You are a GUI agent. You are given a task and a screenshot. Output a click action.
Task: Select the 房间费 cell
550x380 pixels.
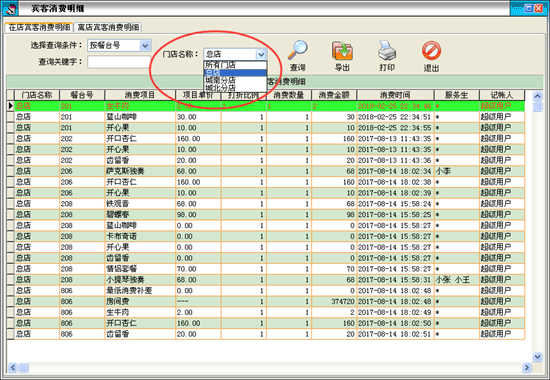pos(140,302)
